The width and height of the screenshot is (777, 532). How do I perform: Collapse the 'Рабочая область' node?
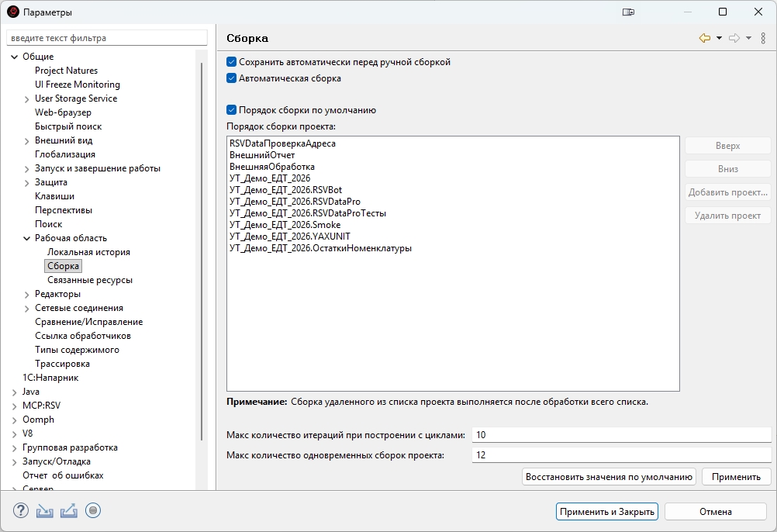[27, 238]
